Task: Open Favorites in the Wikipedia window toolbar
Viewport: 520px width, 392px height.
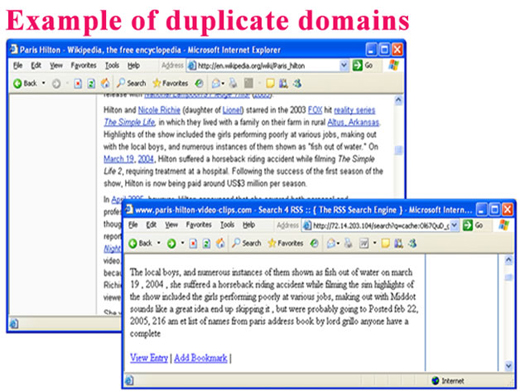Action: pyautogui.click(x=170, y=83)
